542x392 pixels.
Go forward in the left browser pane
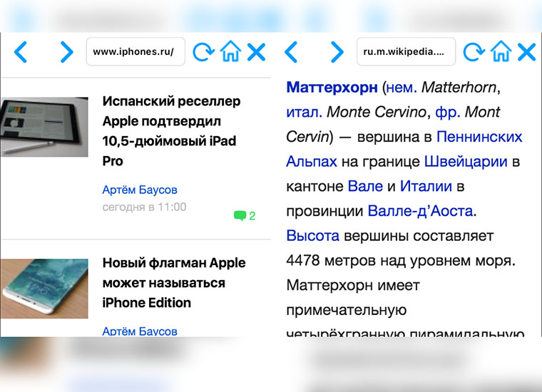[66, 51]
